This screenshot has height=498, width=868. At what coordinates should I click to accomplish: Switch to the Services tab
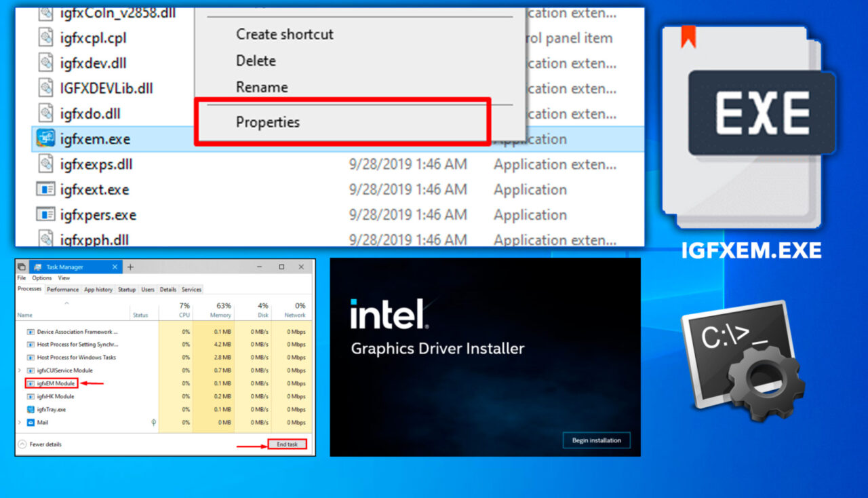click(192, 290)
